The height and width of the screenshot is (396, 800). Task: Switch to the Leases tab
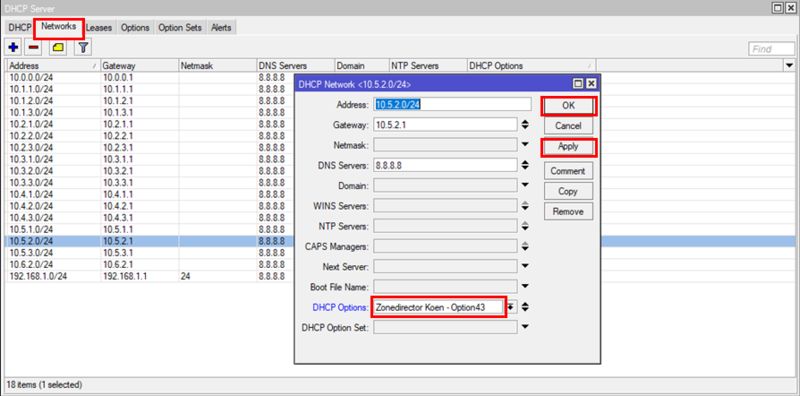(x=99, y=28)
